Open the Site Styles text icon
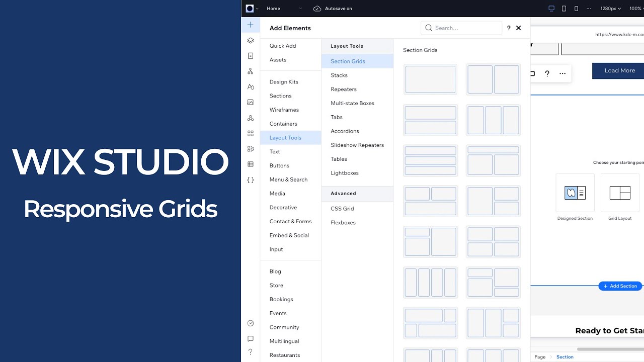This screenshot has height=362, width=644. point(251,87)
